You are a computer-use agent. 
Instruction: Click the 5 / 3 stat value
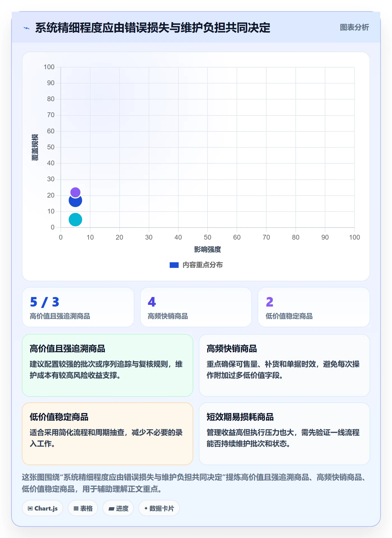pos(45,302)
